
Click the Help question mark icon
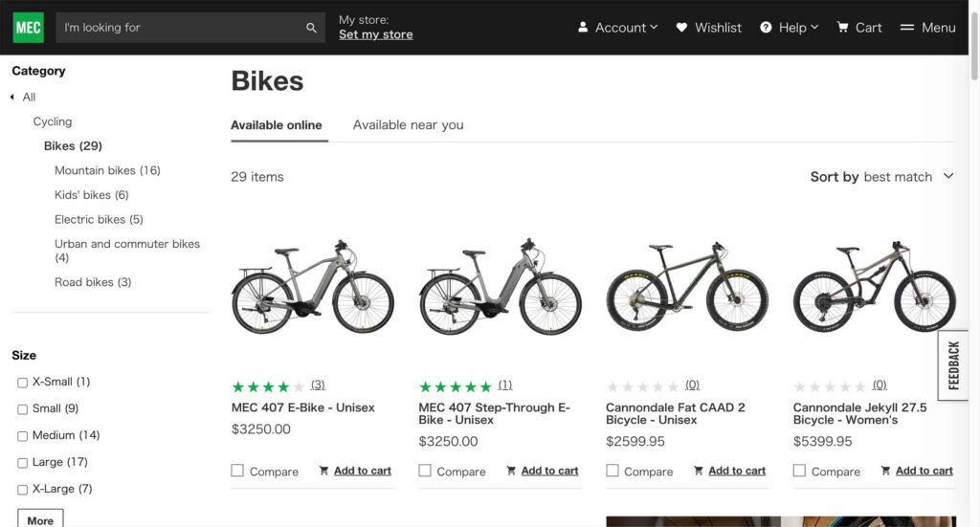(x=766, y=28)
